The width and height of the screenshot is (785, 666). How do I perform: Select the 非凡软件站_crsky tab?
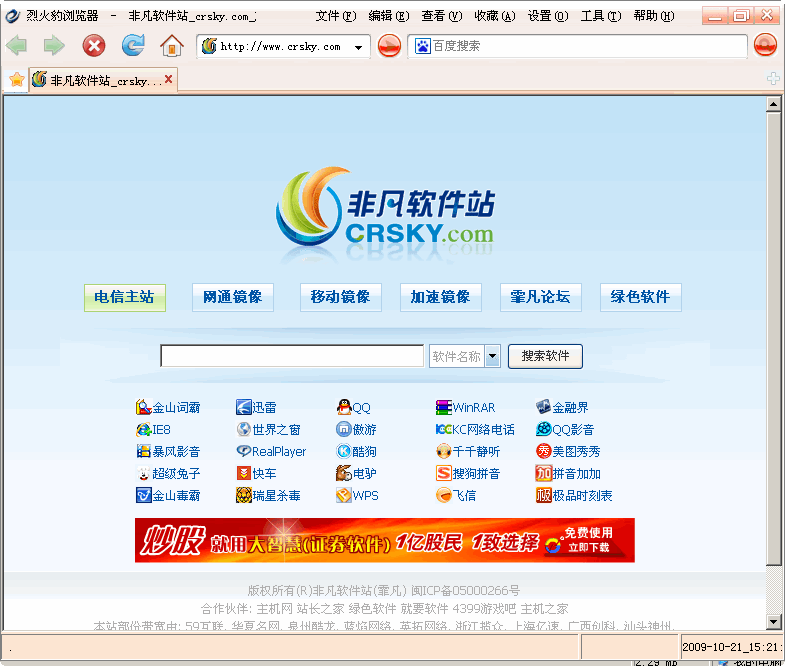(103, 80)
